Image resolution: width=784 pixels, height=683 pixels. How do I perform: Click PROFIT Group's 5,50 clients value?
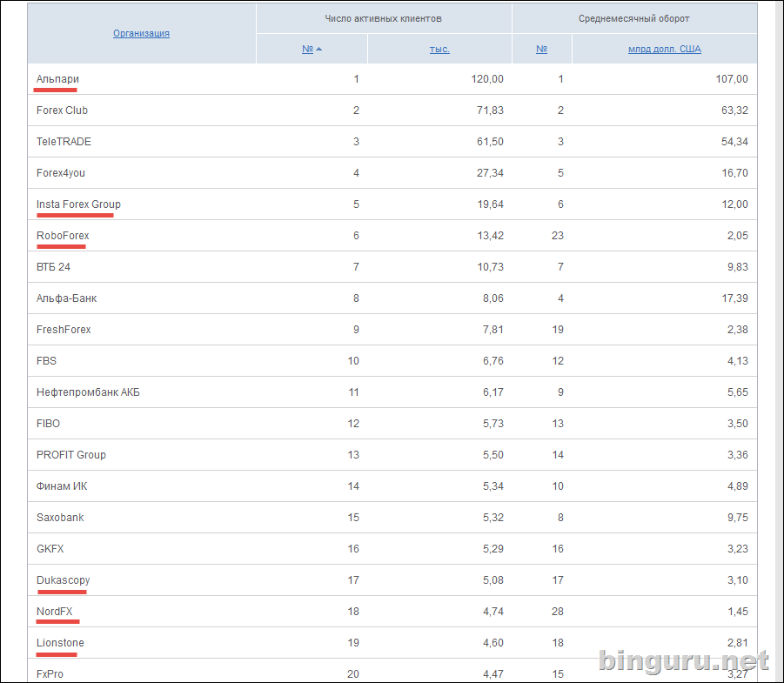493,455
